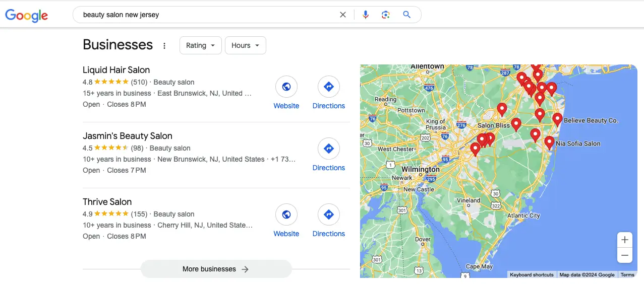Get directions icon for Jasmin's Beauty Salon

click(329, 149)
